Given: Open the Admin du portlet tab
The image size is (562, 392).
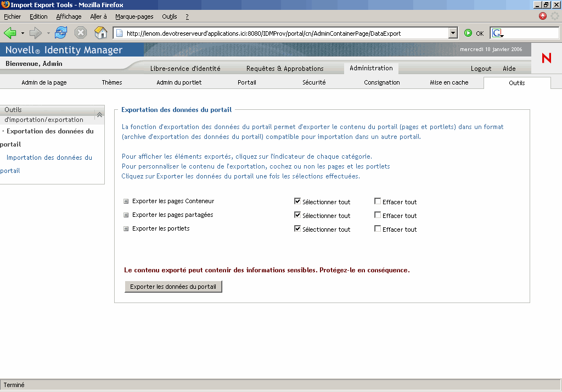Looking at the screenshot, I should [x=179, y=82].
